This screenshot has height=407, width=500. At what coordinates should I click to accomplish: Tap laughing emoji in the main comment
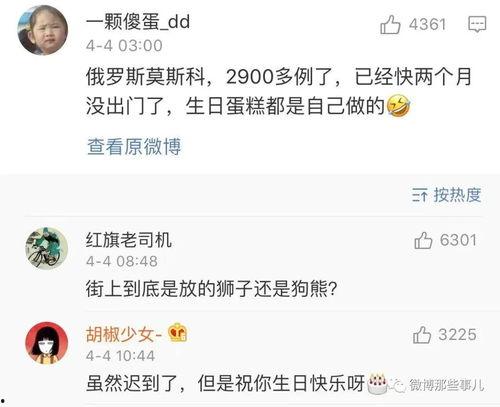coord(398,106)
